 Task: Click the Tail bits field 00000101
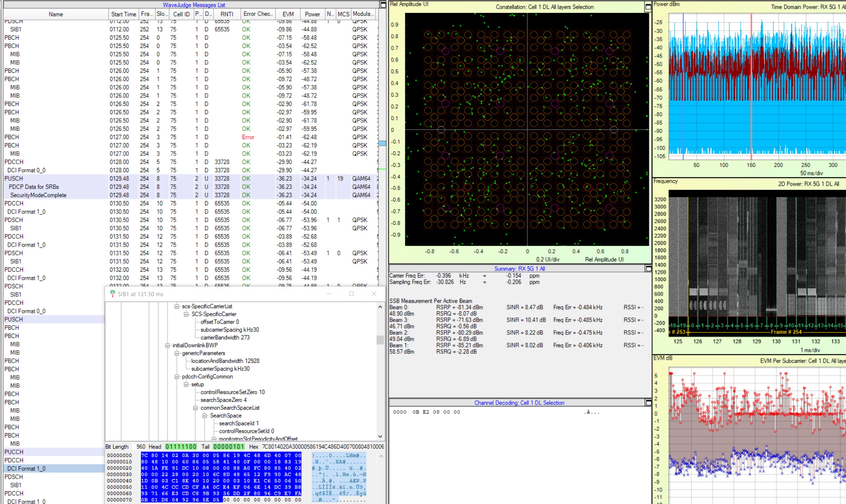(x=228, y=447)
